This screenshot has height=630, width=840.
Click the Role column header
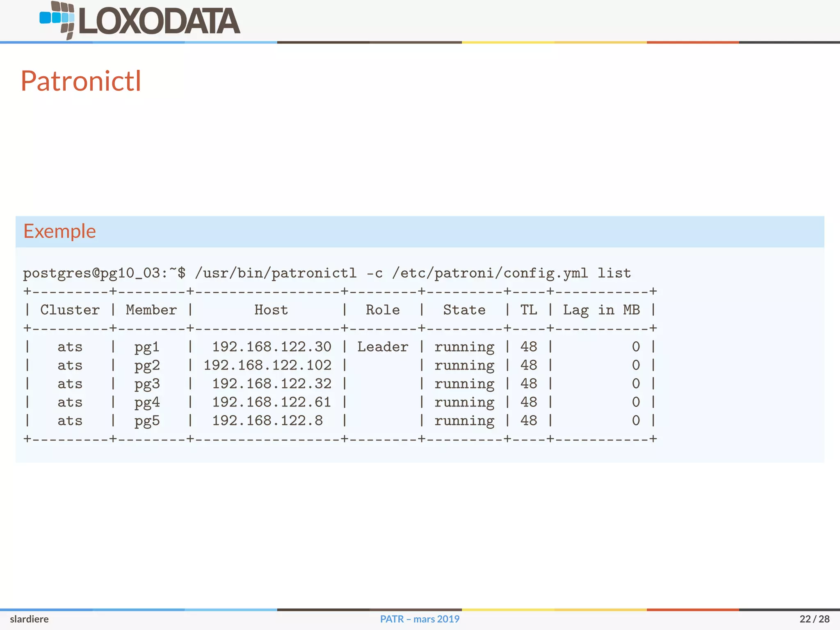[x=383, y=310]
